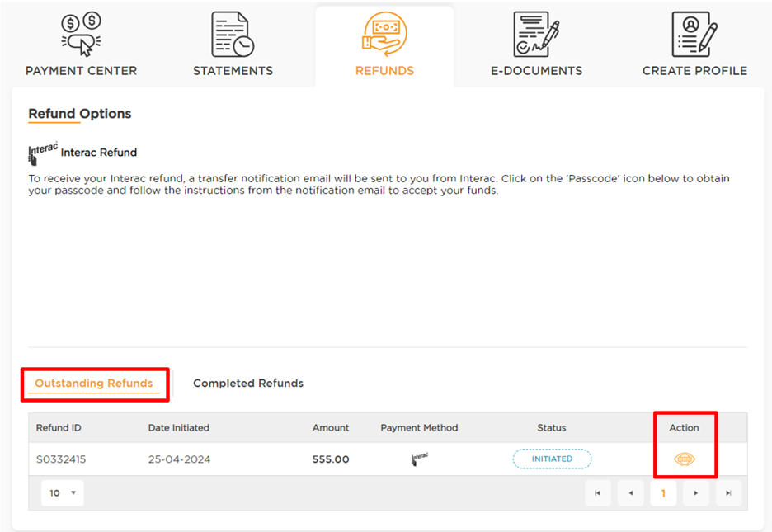Screen dimensions: 772x532
Task: Expand the rows-per-page dropdown showing 10
Action: 62,493
